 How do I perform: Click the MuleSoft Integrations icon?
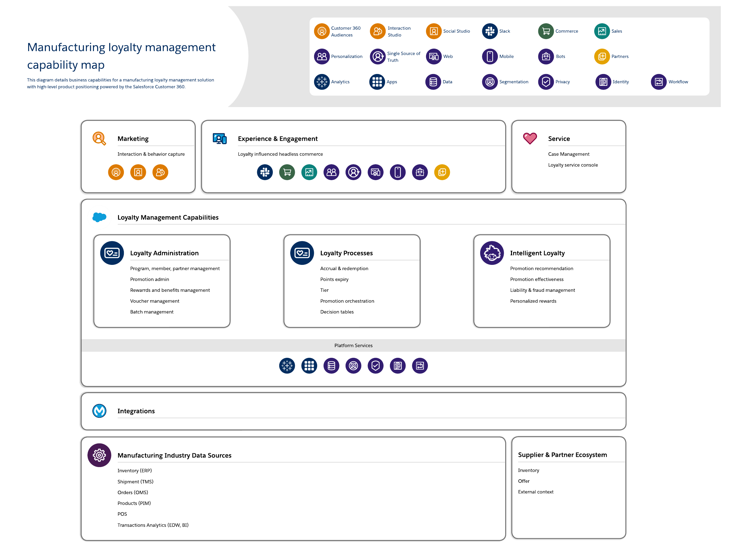(99, 411)
